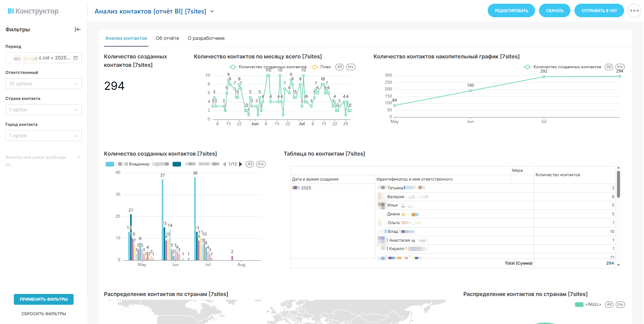Switch to the Об отчёте tab
The height and width of the screenshot is (324, 644).
pyautogui.click(x=167, y=38)
